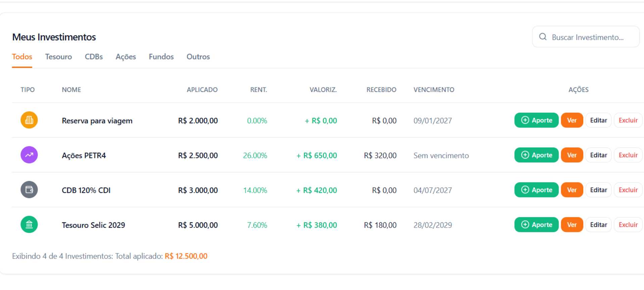This screenshot has width=644, height=290.
Task: Click the magnifier icon in the search box
Action: click(543, 37)
